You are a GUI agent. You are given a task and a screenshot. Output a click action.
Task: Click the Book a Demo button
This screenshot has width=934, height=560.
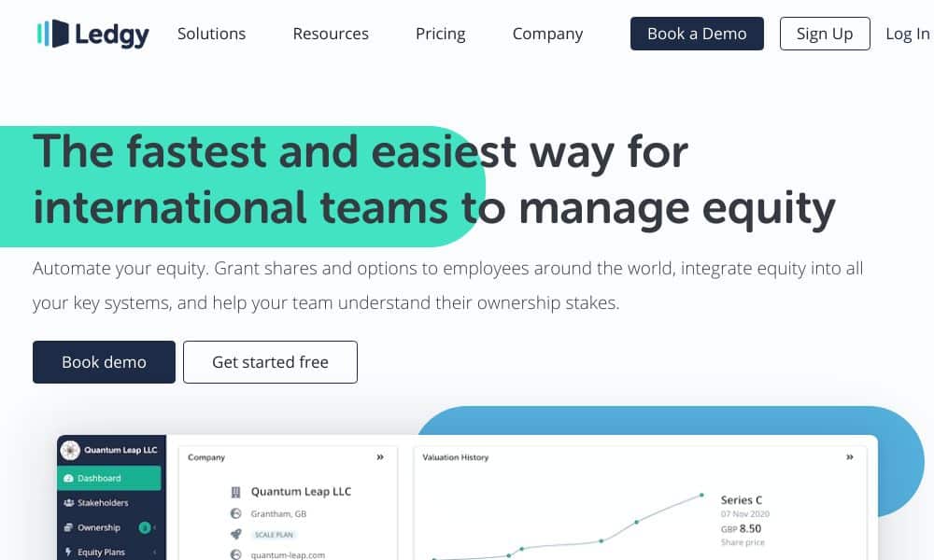(697, 34)
